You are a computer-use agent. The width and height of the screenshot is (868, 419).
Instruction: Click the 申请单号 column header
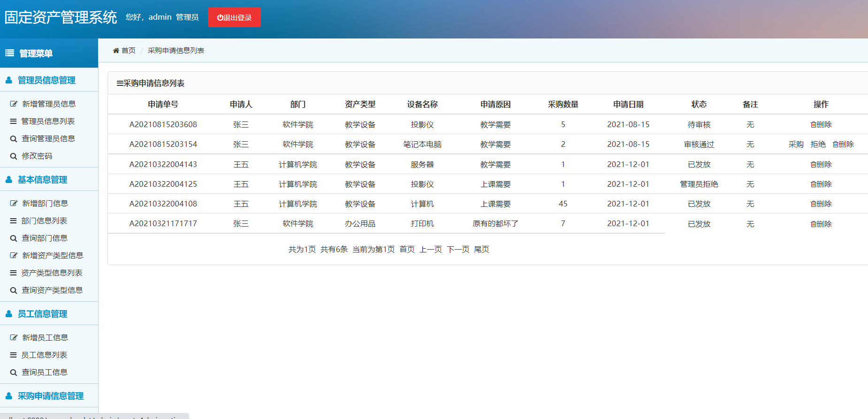pos(163,105)
